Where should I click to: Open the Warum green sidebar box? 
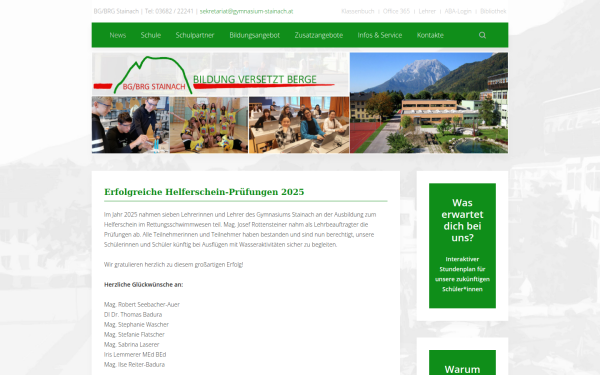pos(462,362)
